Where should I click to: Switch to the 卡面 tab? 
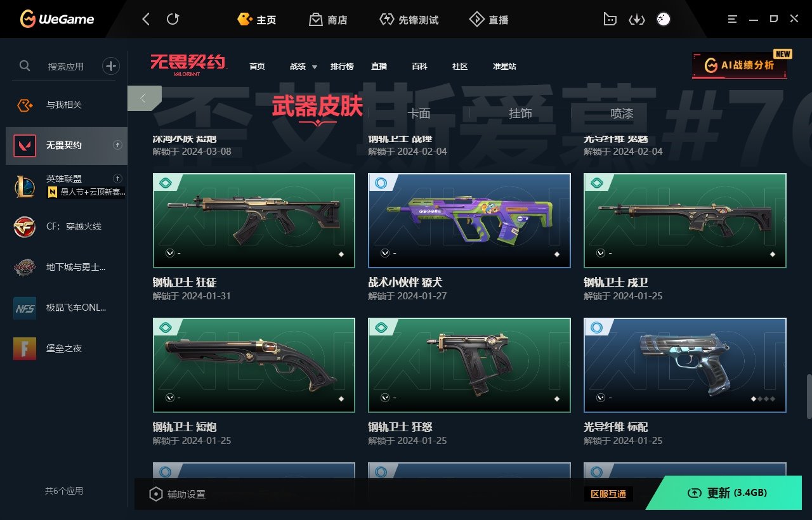pos(419,114)
